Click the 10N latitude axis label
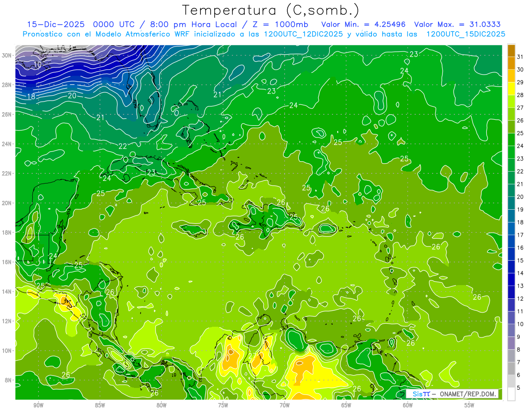 pyautogui.click(x=7, y=351)
